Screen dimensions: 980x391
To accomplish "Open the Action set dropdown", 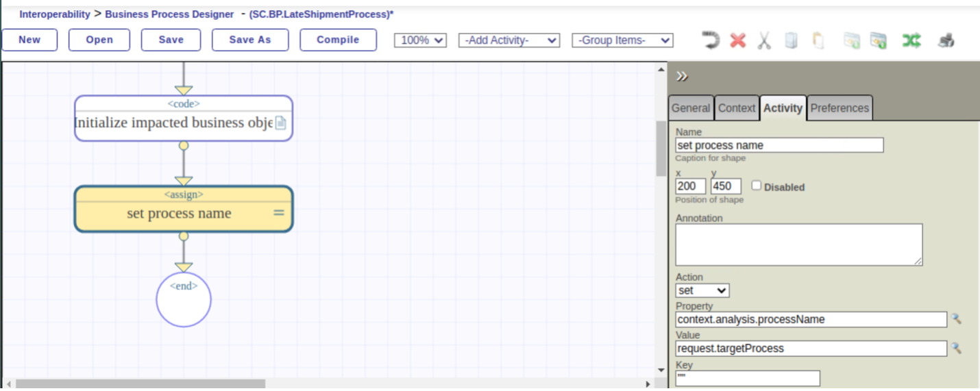I will point(702,290).
